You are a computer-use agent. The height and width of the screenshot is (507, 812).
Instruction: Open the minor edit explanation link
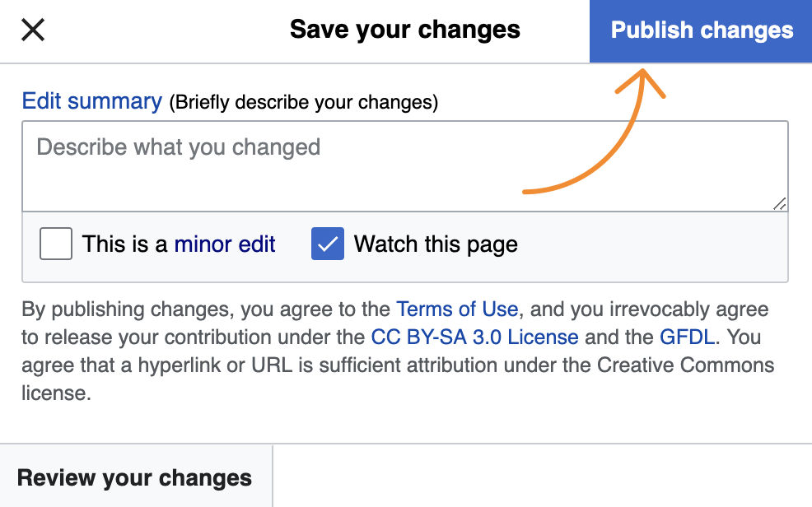pyautogui.click(x=225, y=244)
